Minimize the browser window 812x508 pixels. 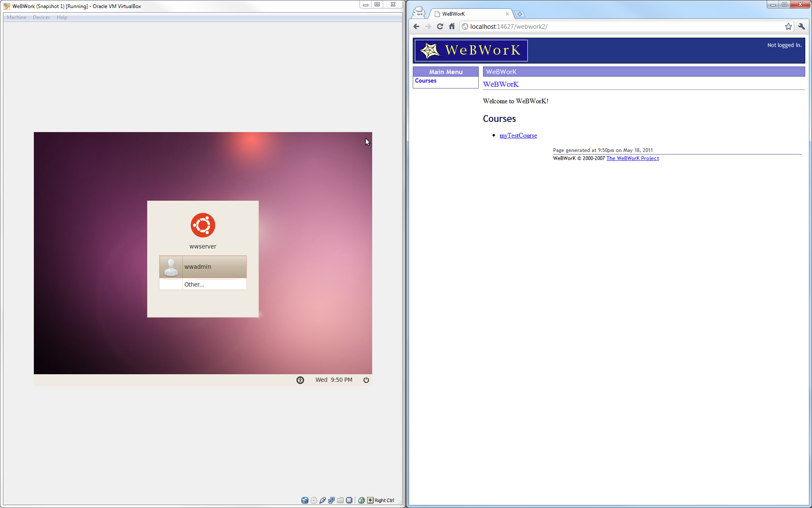click(773, 5)
